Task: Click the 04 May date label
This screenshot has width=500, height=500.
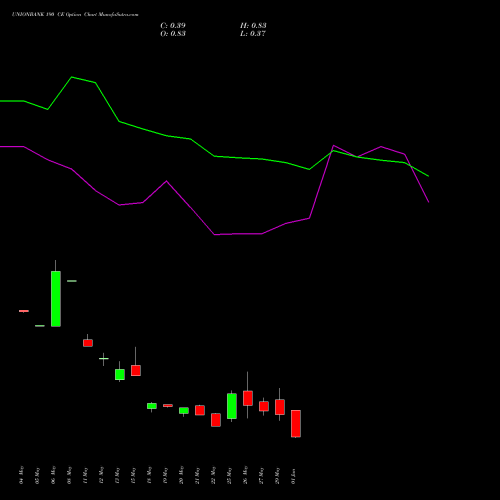Action: tap(22, 475)
